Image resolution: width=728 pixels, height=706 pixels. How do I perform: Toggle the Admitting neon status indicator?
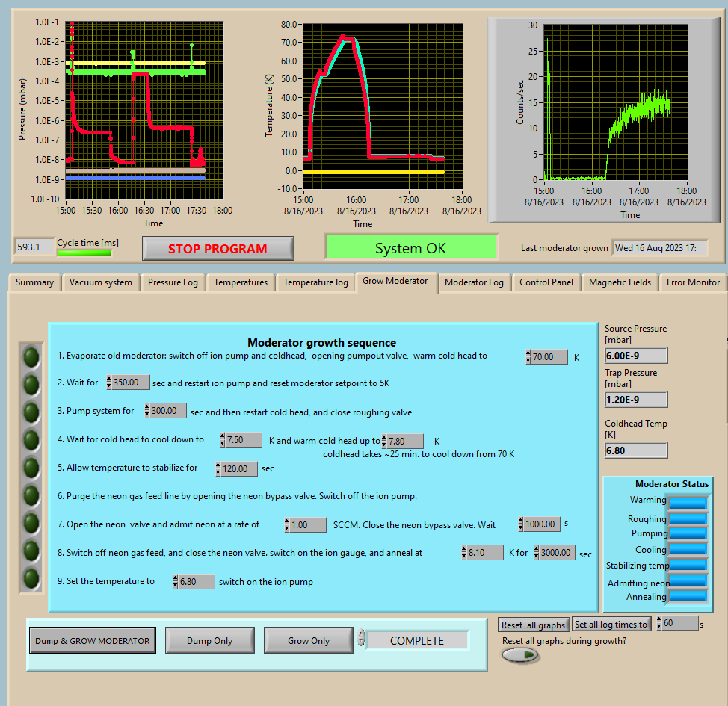coord(688,580)
